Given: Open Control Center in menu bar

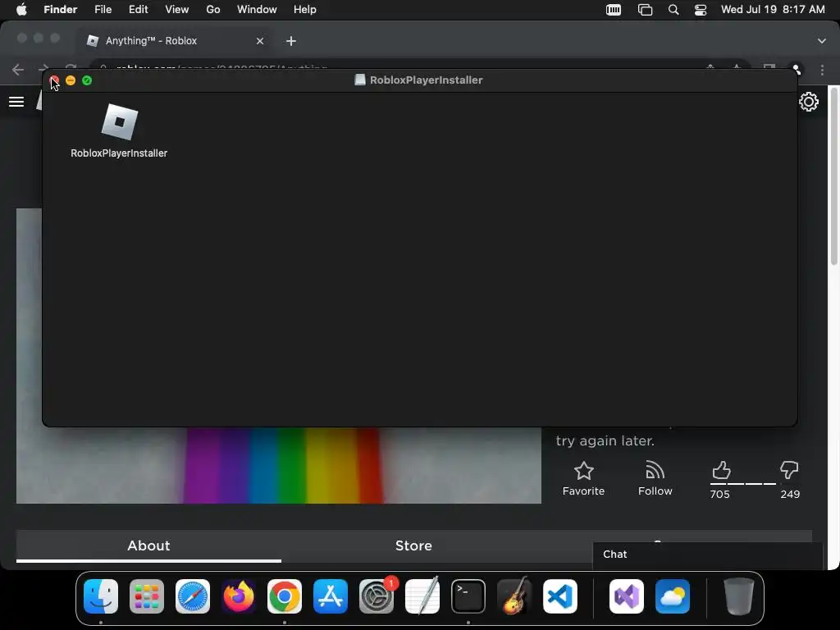Looking at the screenshot, I should coord(701,10).
